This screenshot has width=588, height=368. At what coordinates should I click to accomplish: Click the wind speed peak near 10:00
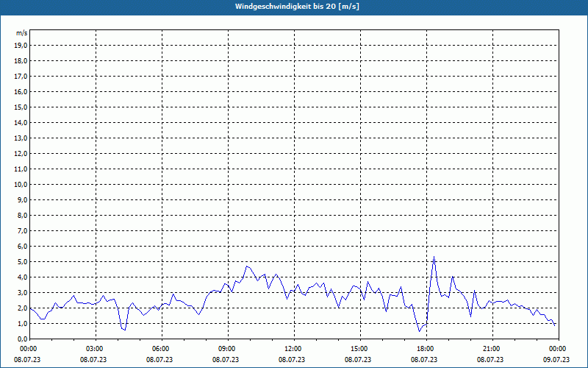[246, 266]
